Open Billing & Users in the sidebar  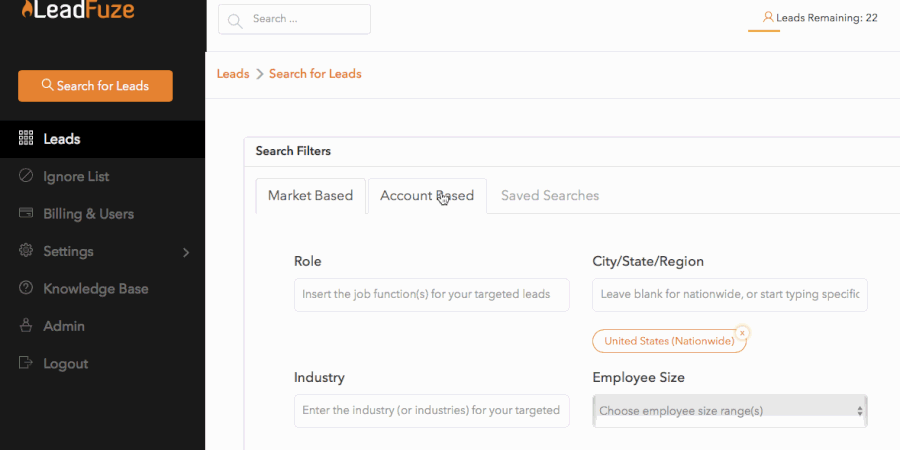click(x=102, y=214)
